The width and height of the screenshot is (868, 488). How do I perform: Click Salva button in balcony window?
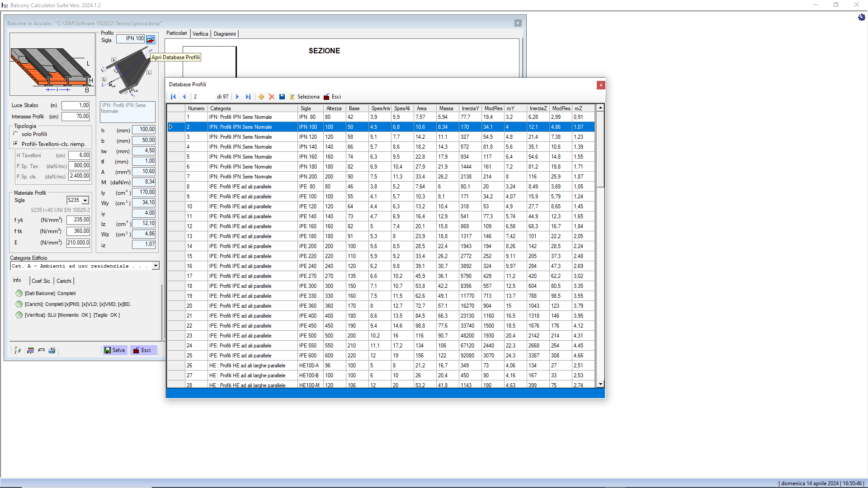(115, 350)
